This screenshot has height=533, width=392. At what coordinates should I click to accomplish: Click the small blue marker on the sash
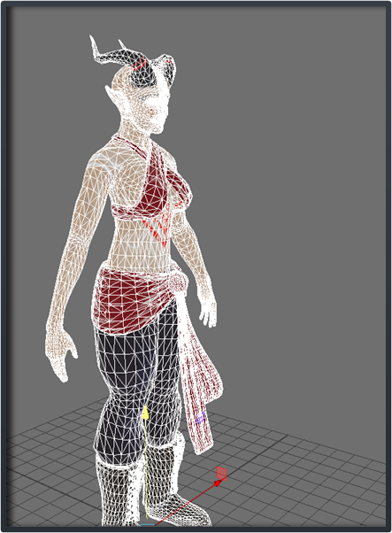pyautogui.click(x=200, y=417)
